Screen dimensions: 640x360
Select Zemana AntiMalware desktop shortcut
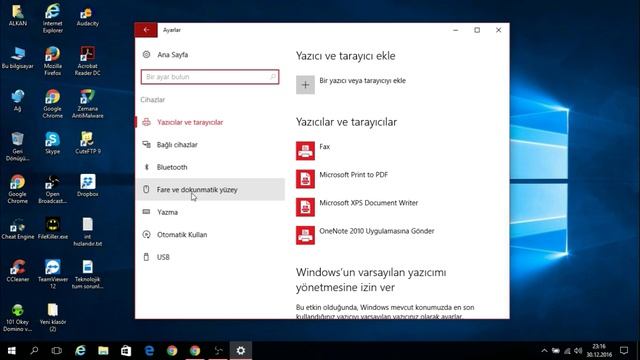click(x=87, y=104)
